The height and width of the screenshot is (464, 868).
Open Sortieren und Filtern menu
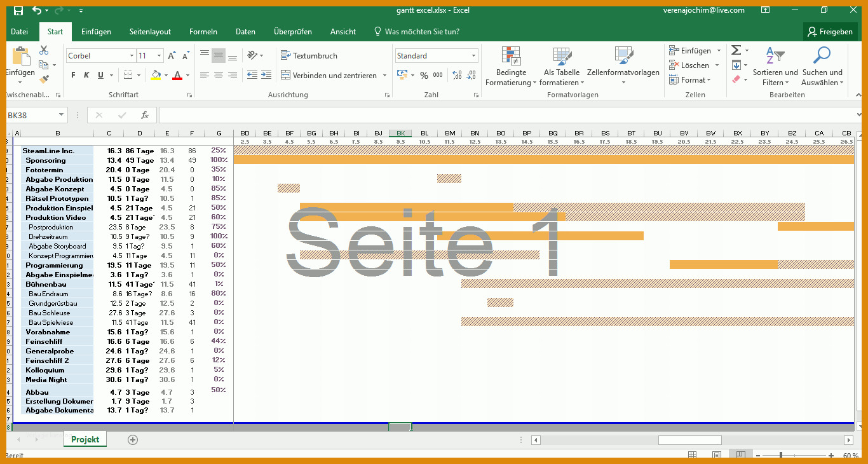pyautogui.click(x=775, y=67)
